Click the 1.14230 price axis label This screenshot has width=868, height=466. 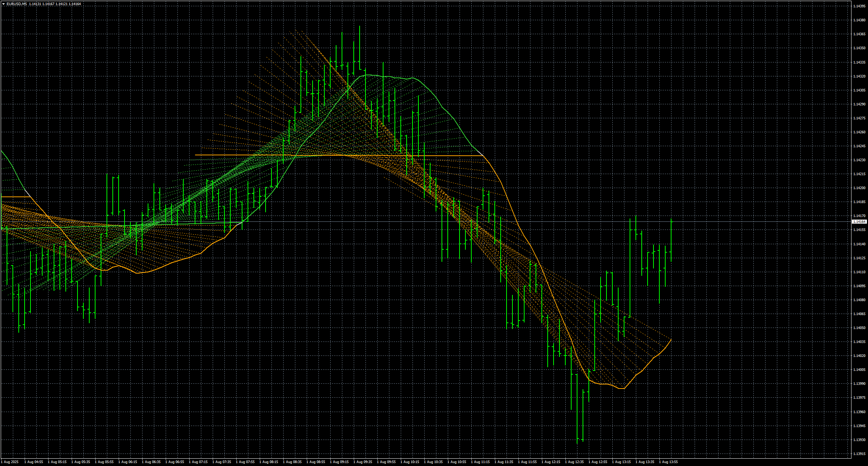tap(859, 160)
